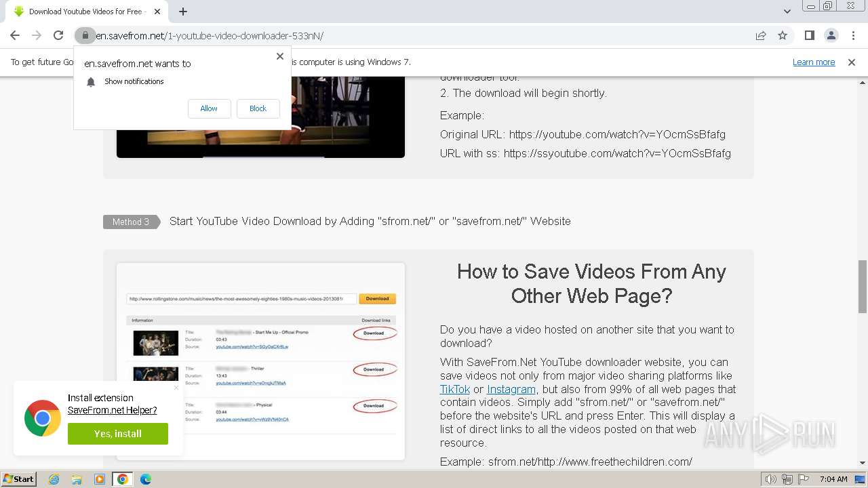Click the URL with ss example text
Viewport: 868px width, 488px height.
coord(585,153)
